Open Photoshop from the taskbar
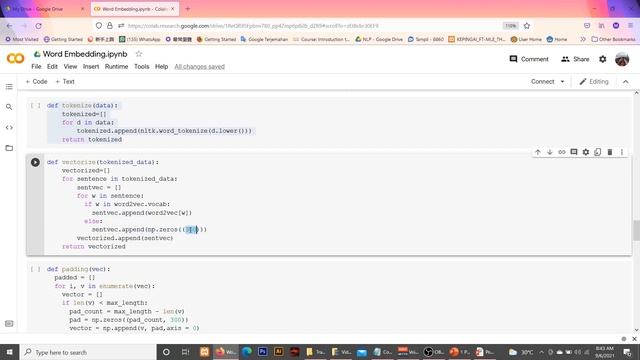The width and height of the screenshot is (640, 360). (x=262, y=351)
